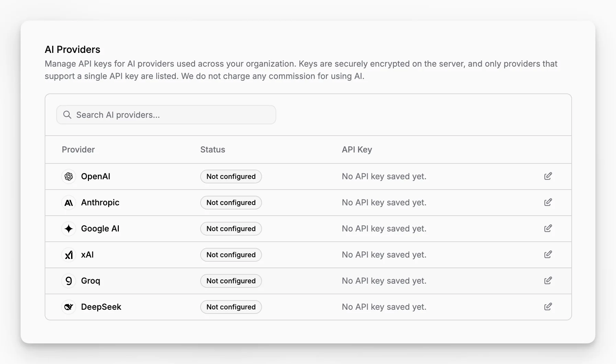Click the Google AI sparkle logo

pos(69,229)
